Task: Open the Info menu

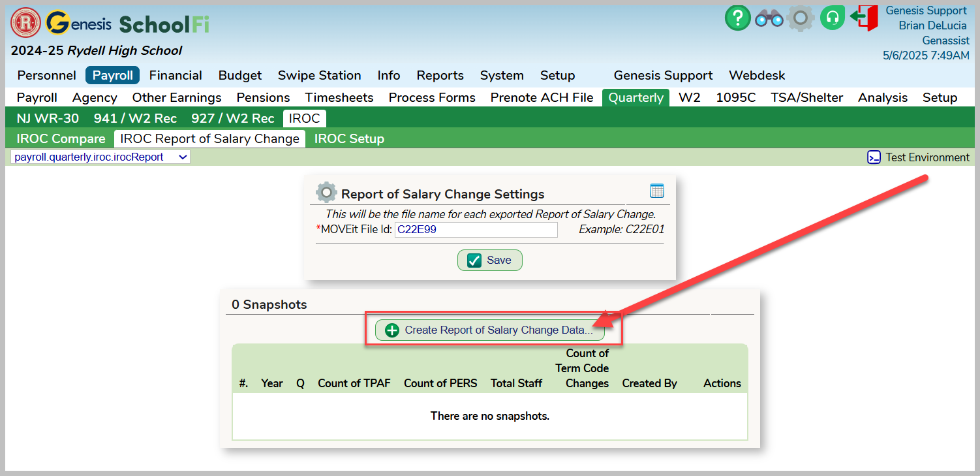Action: [x=389, y=76]
